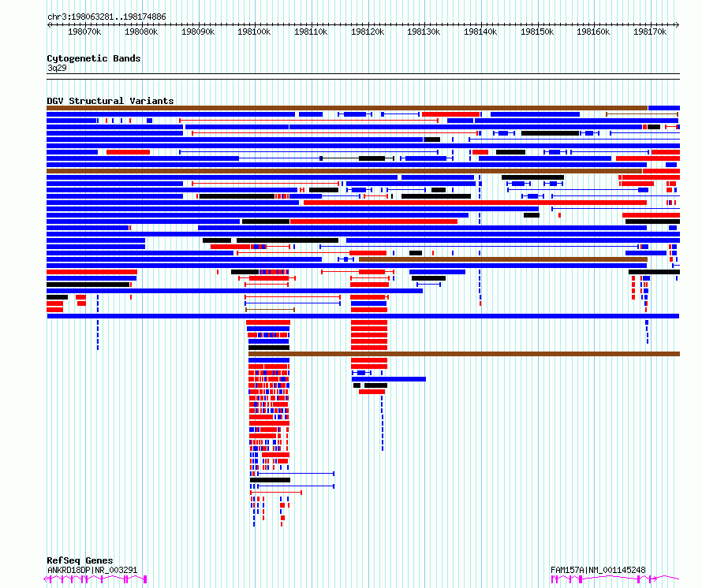Select the Cytogenetic Bands track title
702x588 pixels.
click(94, 58)
